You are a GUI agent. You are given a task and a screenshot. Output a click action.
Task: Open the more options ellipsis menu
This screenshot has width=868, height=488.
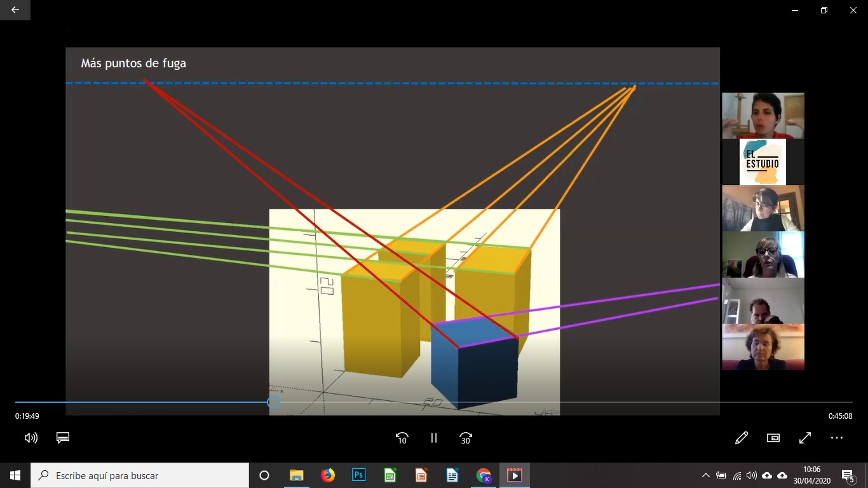pyautogui.click(x=837, y=438)
